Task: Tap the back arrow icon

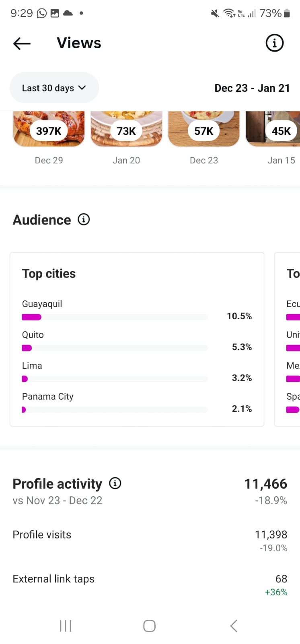Action: tap(22, 43)
